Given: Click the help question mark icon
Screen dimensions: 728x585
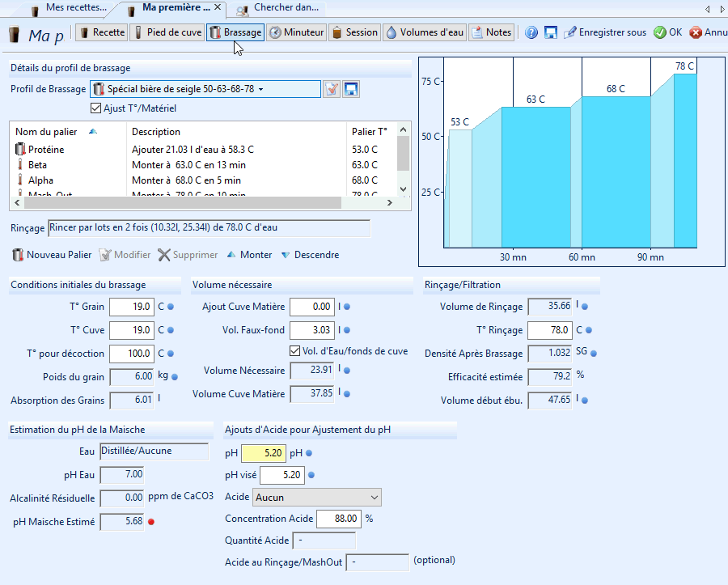Looking at the screenshot, I should [x=531, y=32].
